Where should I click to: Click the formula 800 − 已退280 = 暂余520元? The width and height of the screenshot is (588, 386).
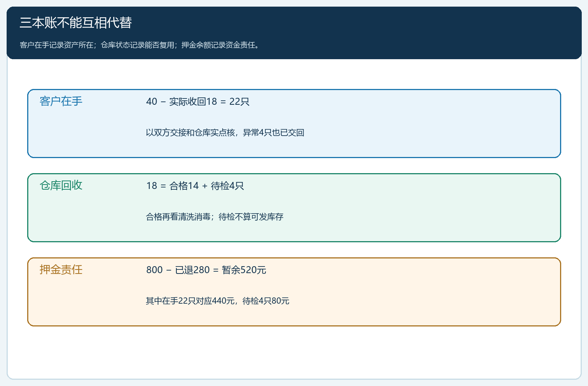206,270
